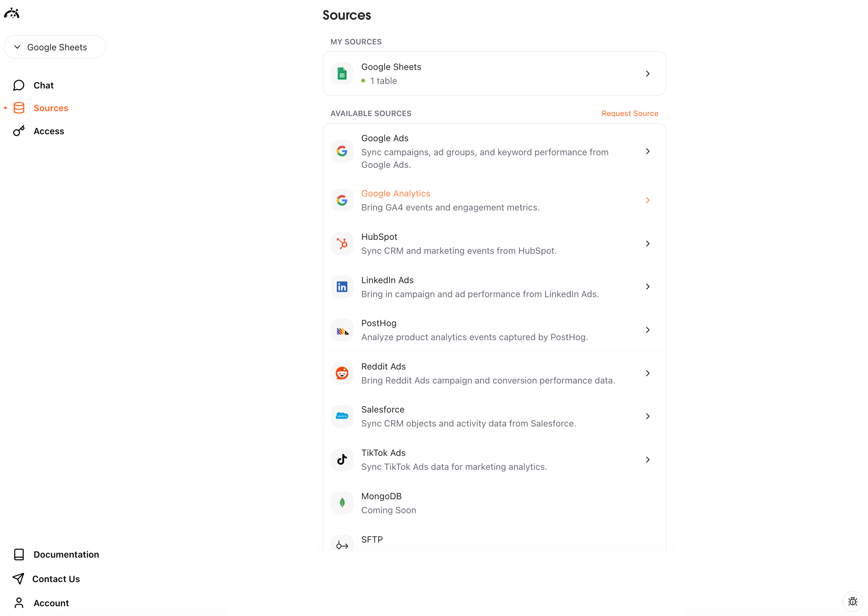
Task: Click the Reddit Ads icon
Action: pos(342,373)
